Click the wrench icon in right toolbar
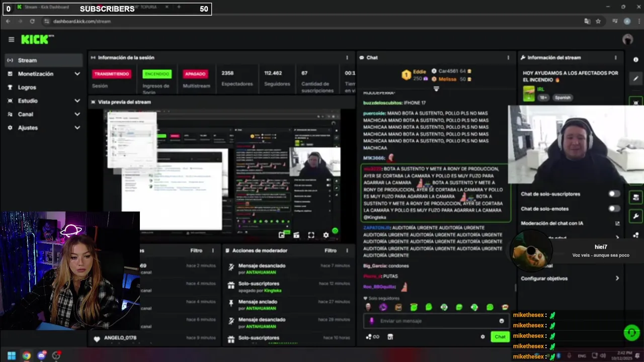 point(636,216)
